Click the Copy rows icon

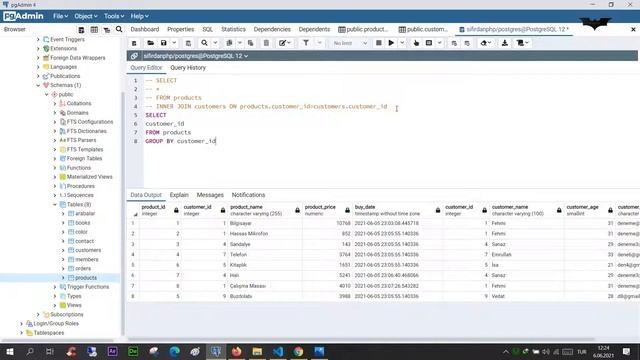(229, 43)
